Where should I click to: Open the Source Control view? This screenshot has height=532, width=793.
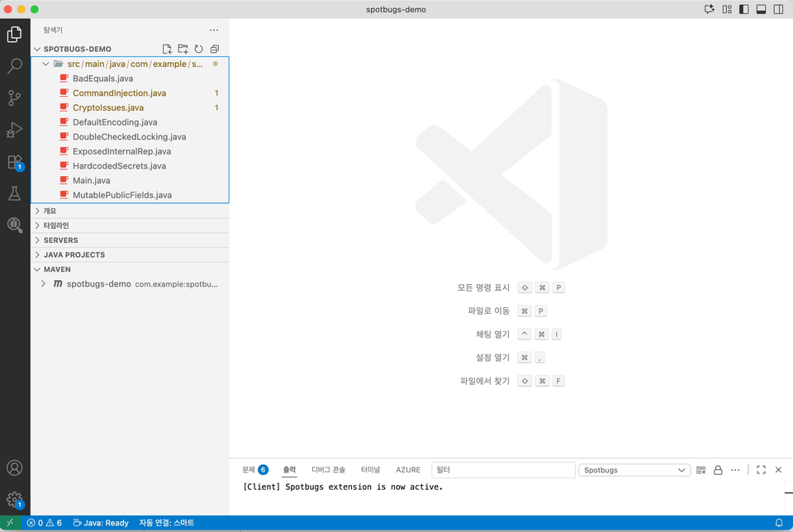point(15,97)
